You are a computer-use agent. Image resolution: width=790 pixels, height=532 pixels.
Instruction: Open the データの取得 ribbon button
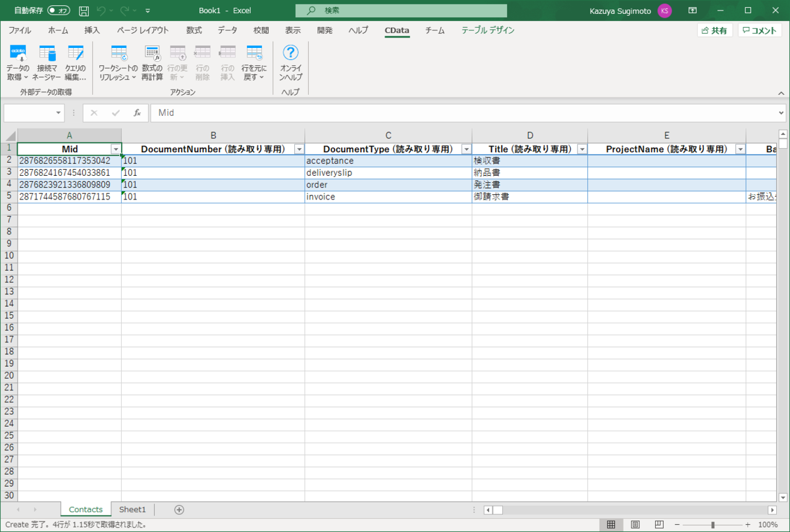tap(18, 63)
